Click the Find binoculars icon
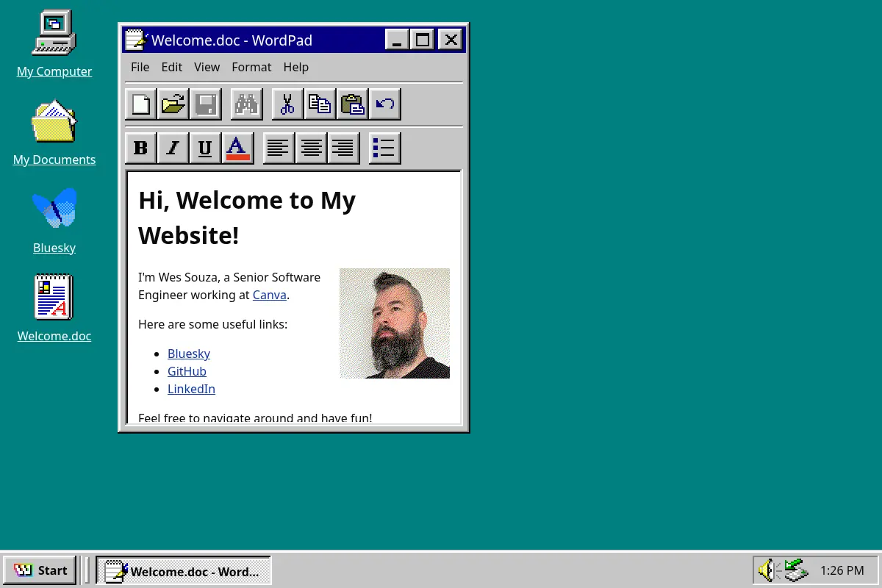Image resolution: width=882 pixels, height=588 pixels. (x=247, y=104)
